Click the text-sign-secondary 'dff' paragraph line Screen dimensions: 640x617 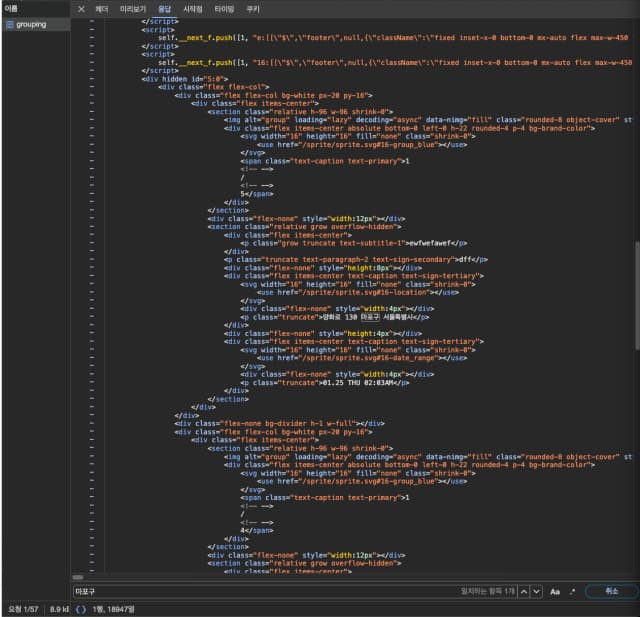pos(356,260)
